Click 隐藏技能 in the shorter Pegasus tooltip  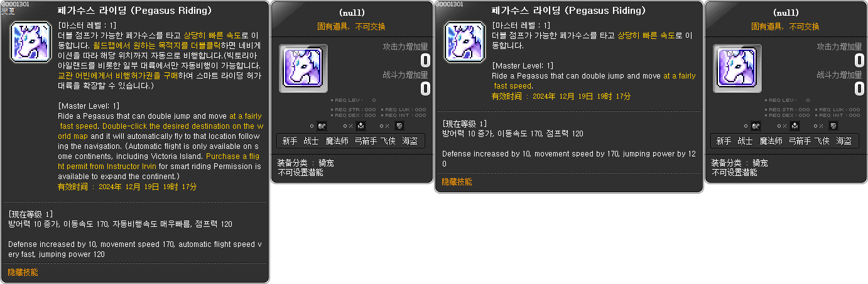[x=457, y=182]
